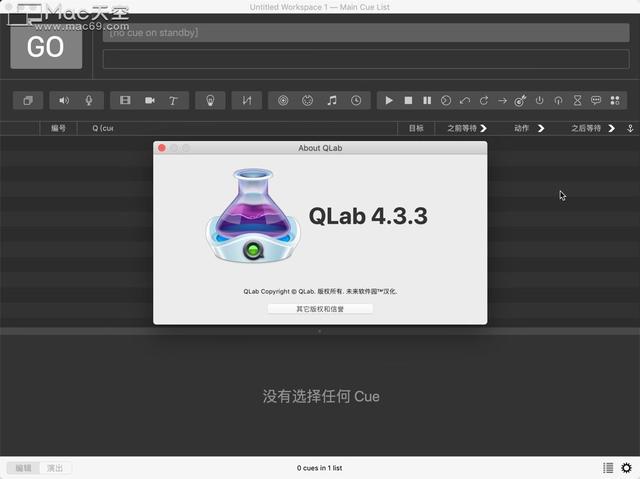Expand the 之后等待 column chevron
This screenshot has width=640, height=479.
coord(611,129)
